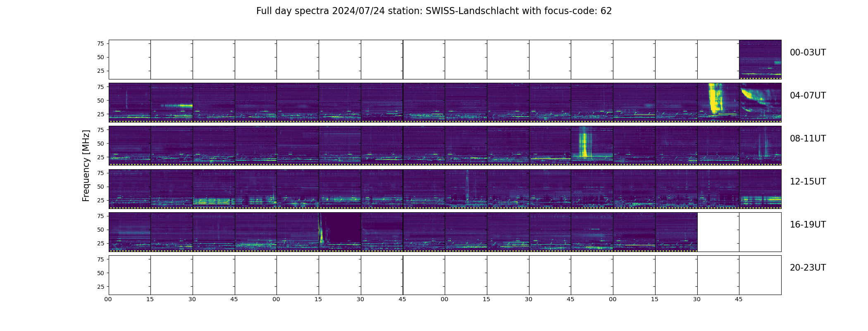
Task: Click the sharp burst with dark dropout in 16-19UT row
Action: [340, 232]
